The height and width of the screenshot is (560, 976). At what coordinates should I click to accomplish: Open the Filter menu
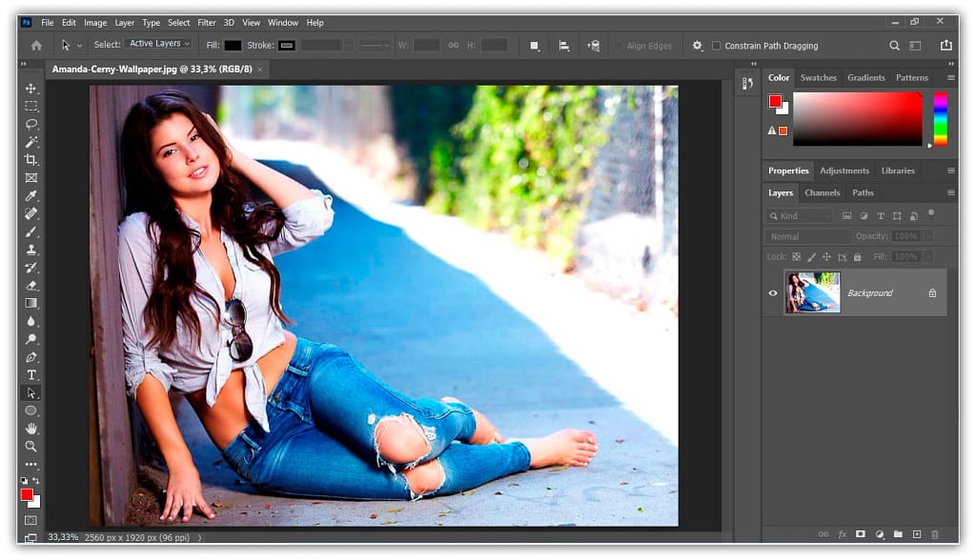pyautogui.click(x=207, y=23)
